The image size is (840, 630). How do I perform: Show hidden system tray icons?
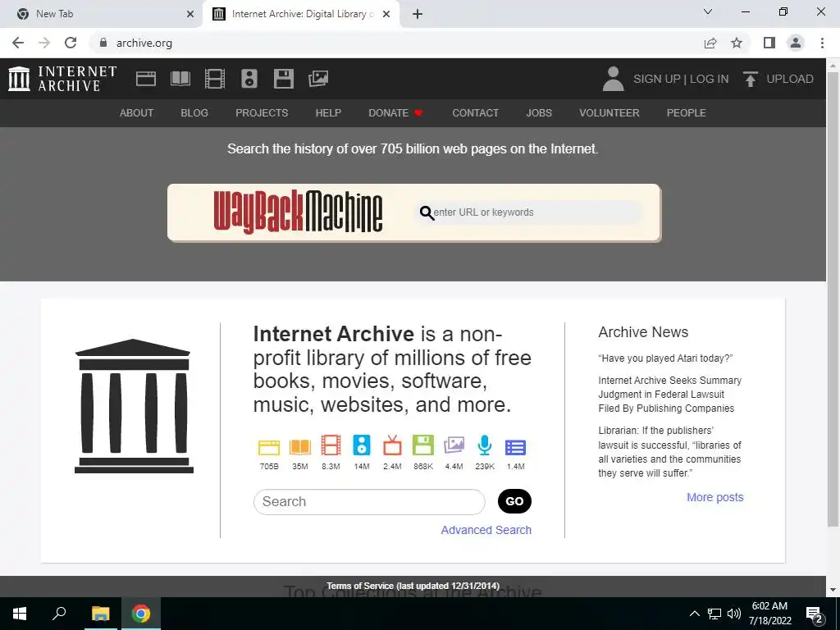click(694, 614)
